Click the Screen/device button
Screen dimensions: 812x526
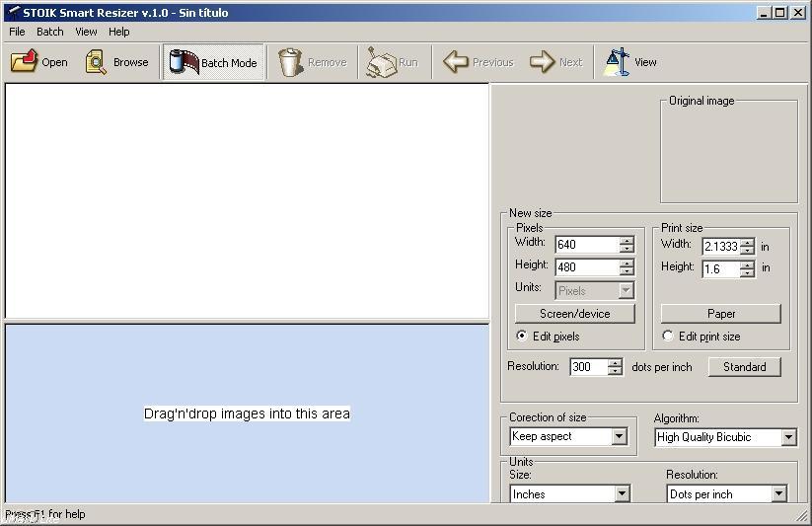point(575,314)
